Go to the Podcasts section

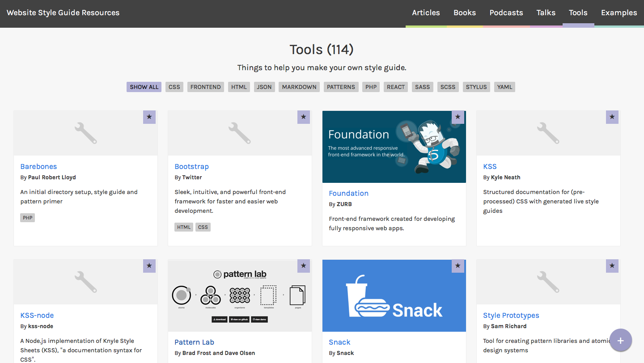pyautogui.click(x=506, y=13)
